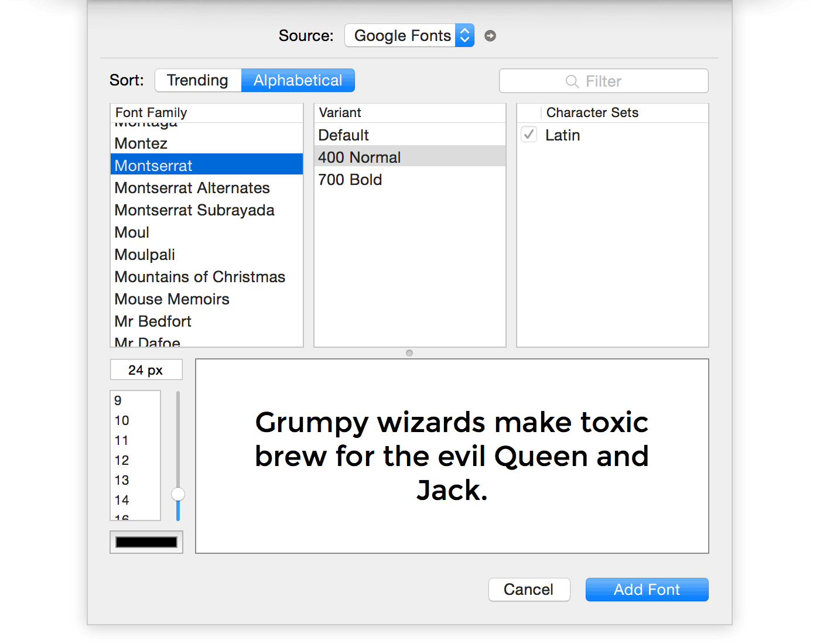820x644 pixels.
Task: Pick font size 14
Action: 135,500
